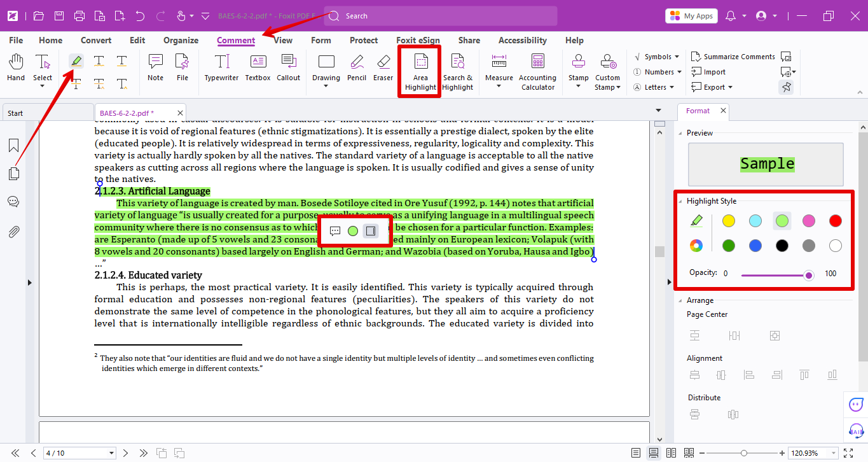Image resolution: width=868 pixels, height=462 pixels.
Task: Print the document from title bar
Action: (x=79, y=16)
